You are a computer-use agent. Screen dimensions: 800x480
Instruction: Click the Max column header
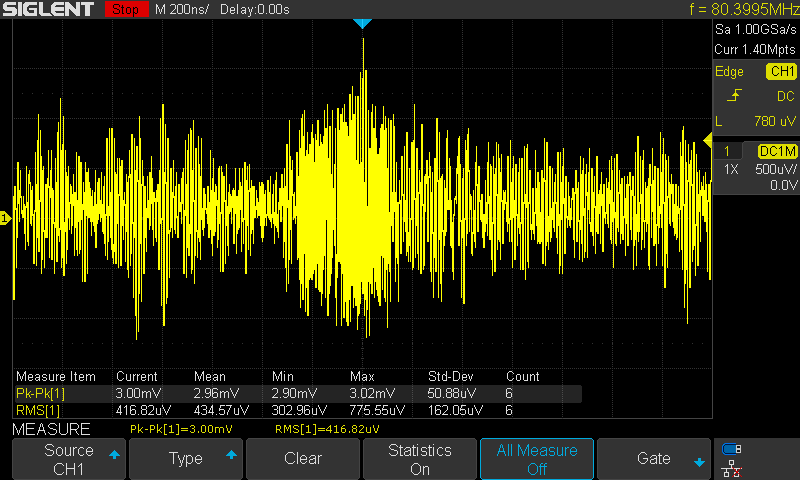[362, 376]
